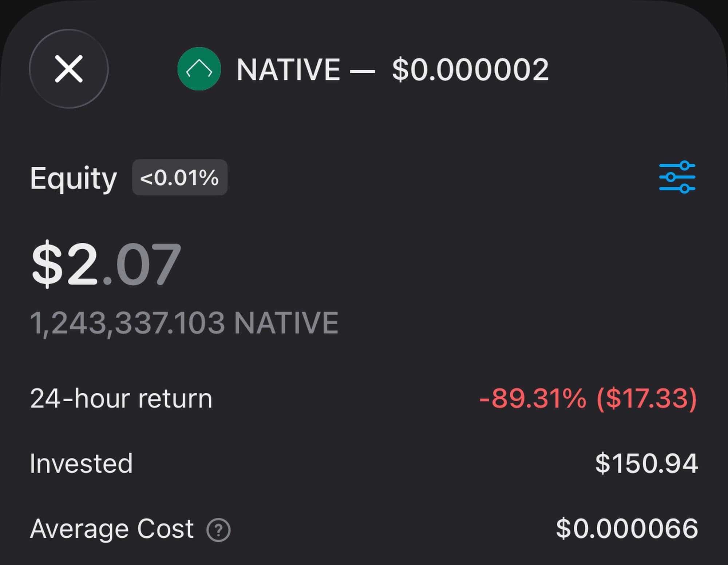Click the Average Cost label text
The image size is (728, 565).
112,529
